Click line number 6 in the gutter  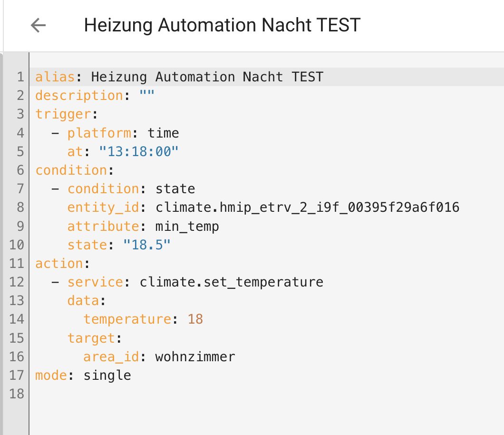(20, 170)
